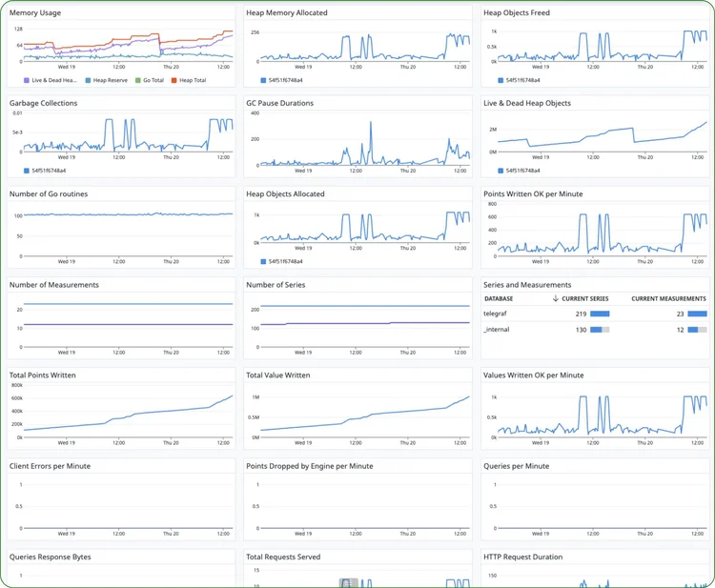Click the _internal database row name
This screenshot has width=715, height=588.
pos(496,329)
